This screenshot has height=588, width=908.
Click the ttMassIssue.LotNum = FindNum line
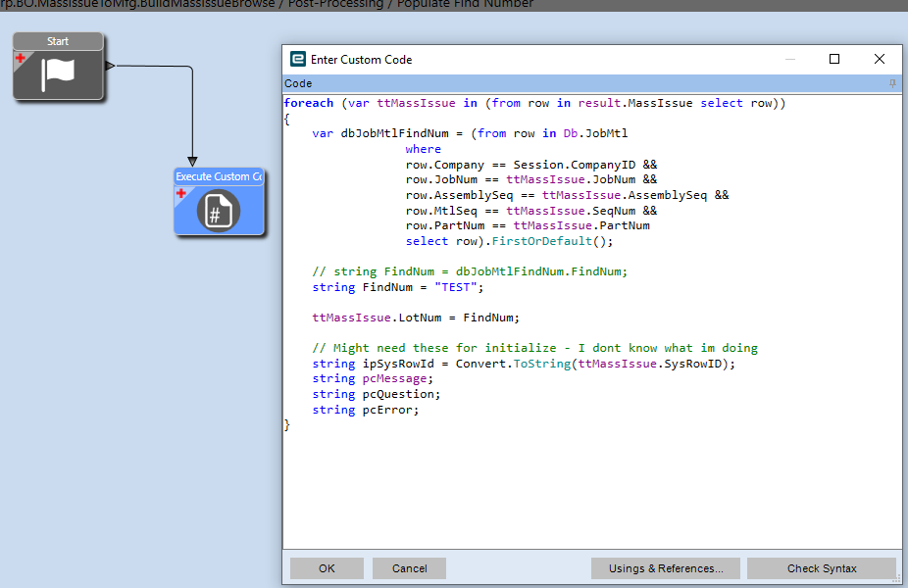(x=416, y=318)
